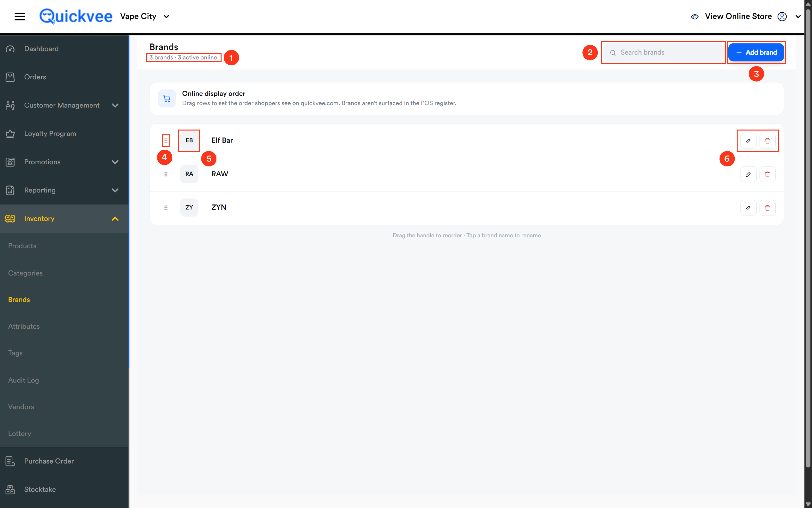Open the hamburger menu icon

pos(19,16)
